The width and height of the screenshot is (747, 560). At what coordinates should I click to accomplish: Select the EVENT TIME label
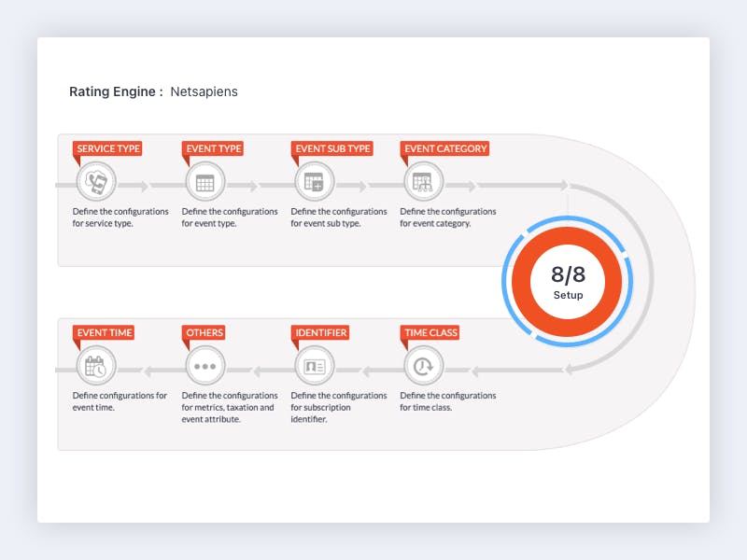[104, 332]
